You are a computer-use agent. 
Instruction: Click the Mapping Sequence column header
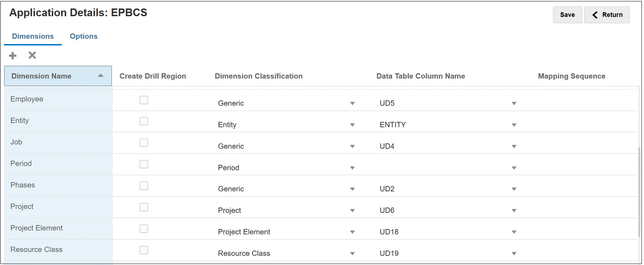coord(571,76)
